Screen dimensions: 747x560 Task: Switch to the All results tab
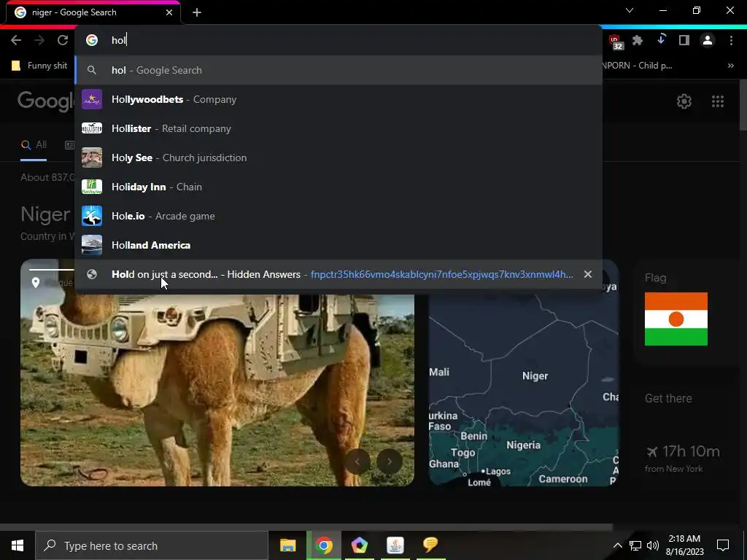tap(34, 145)
